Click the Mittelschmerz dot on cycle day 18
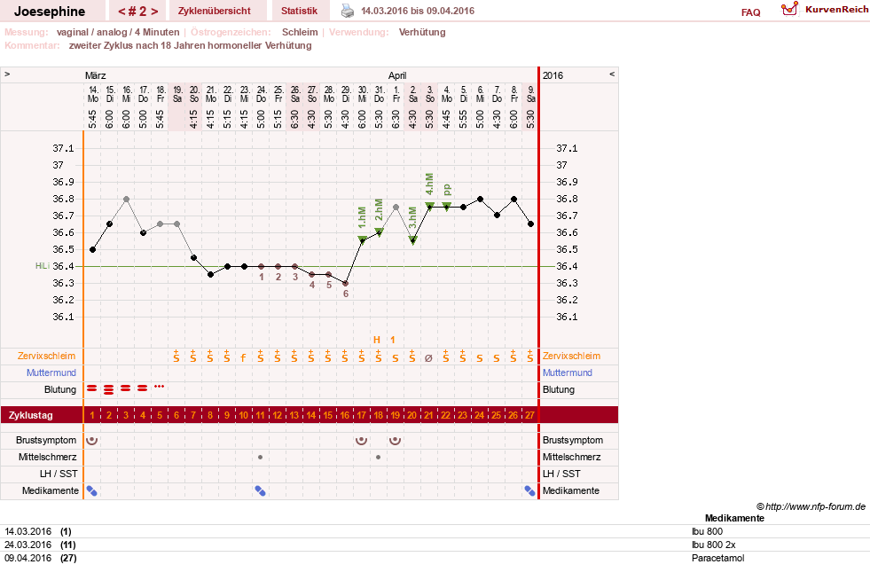The width and height of the screenshot is (870, 588). coord(379,457)
